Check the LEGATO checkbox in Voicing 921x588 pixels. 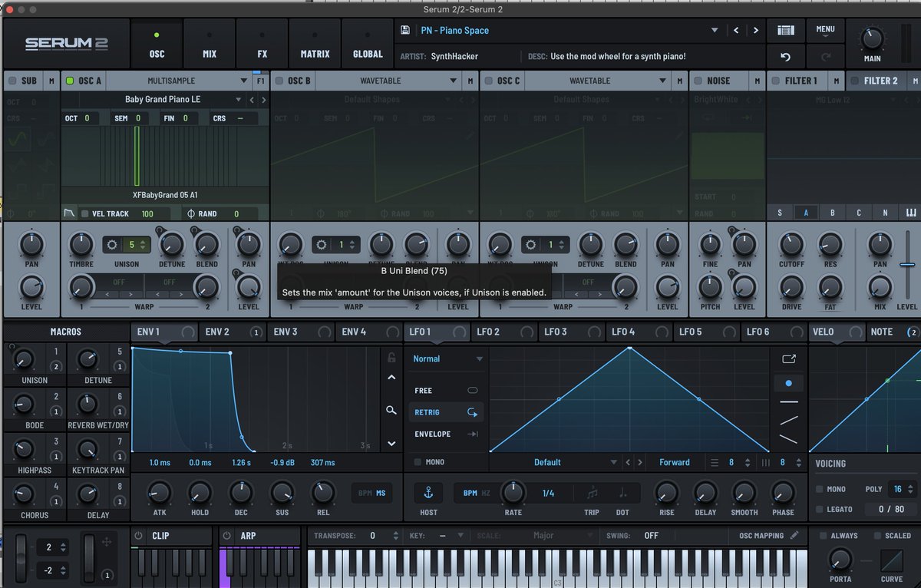point(819,509)
